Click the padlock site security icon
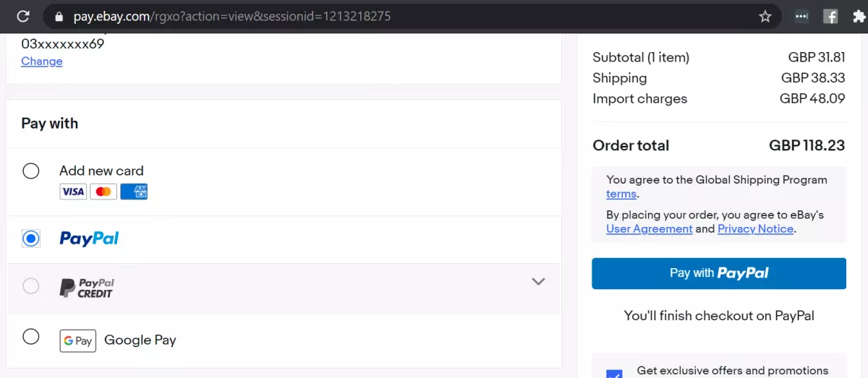 point(59,16)
